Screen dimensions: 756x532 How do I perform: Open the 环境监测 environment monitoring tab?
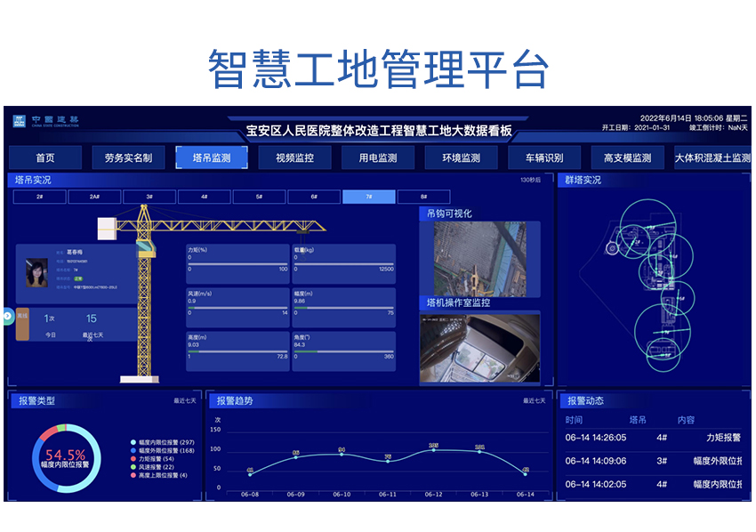[461, 158]
